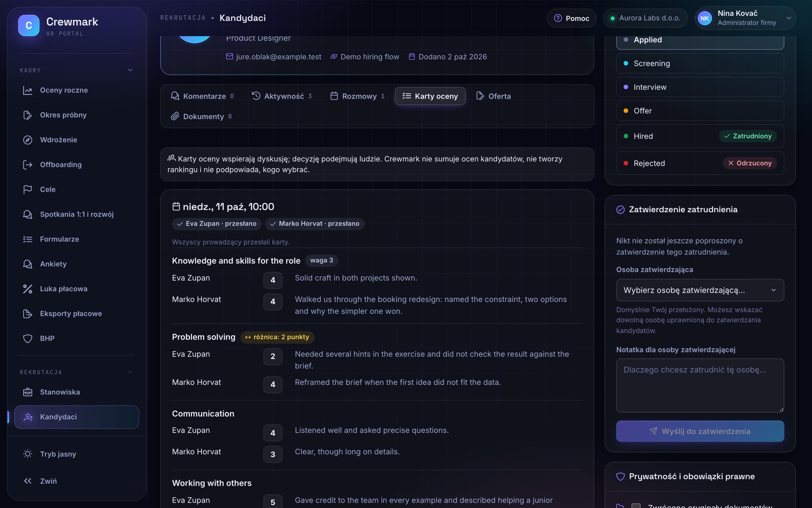
Task: Click the Wdrożenie compass icon
Action: pyautogui.click(x=27, y=140)
